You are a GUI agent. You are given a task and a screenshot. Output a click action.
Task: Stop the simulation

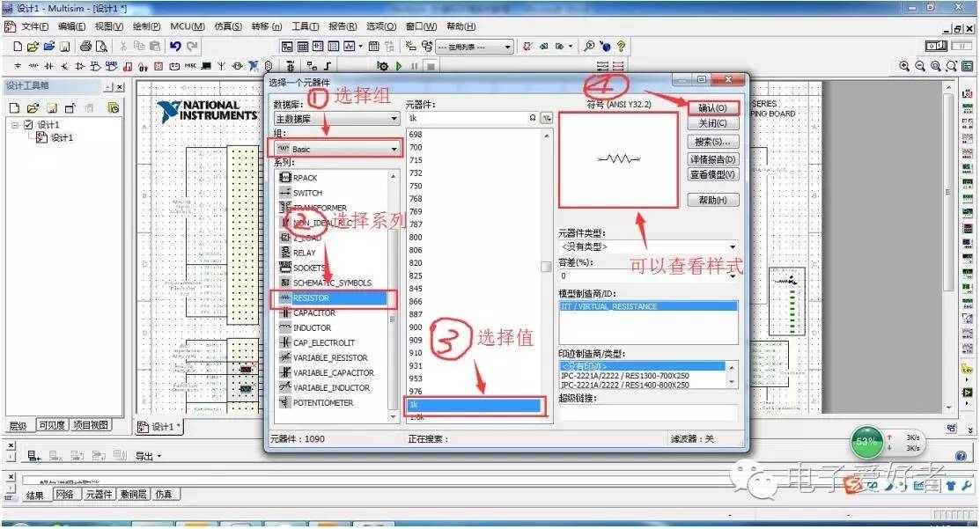(429, 65)
